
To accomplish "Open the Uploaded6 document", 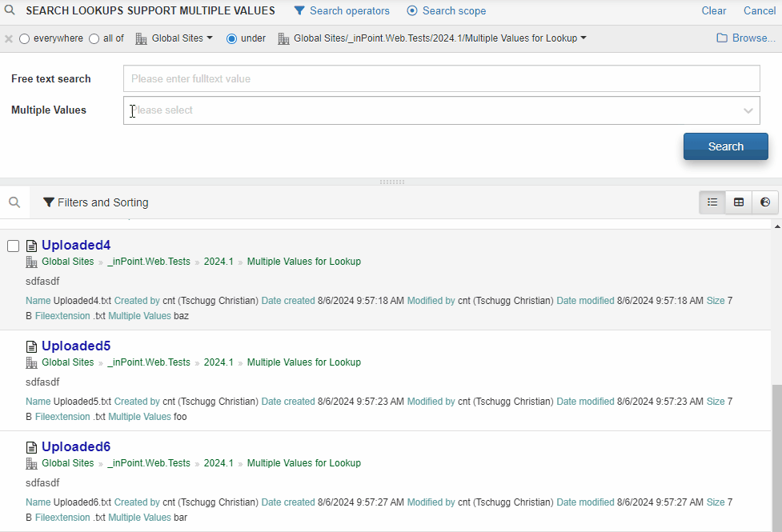I will (x=76, y=446).
